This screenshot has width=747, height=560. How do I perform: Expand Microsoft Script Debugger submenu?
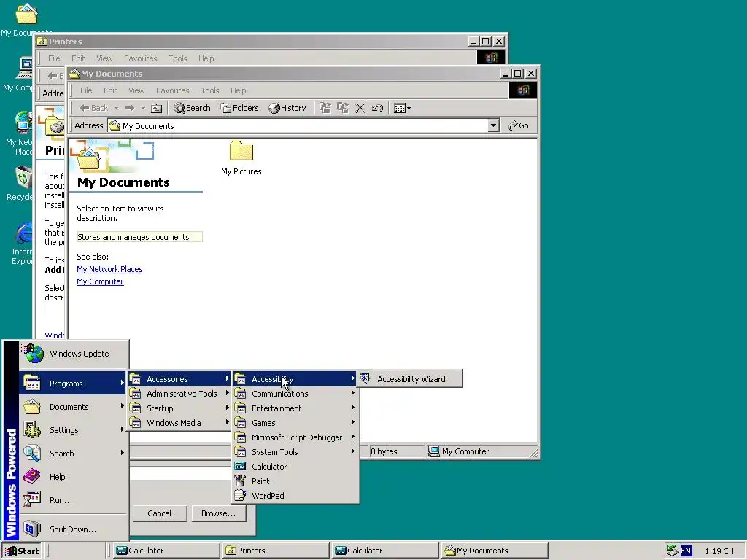point(295,437)
